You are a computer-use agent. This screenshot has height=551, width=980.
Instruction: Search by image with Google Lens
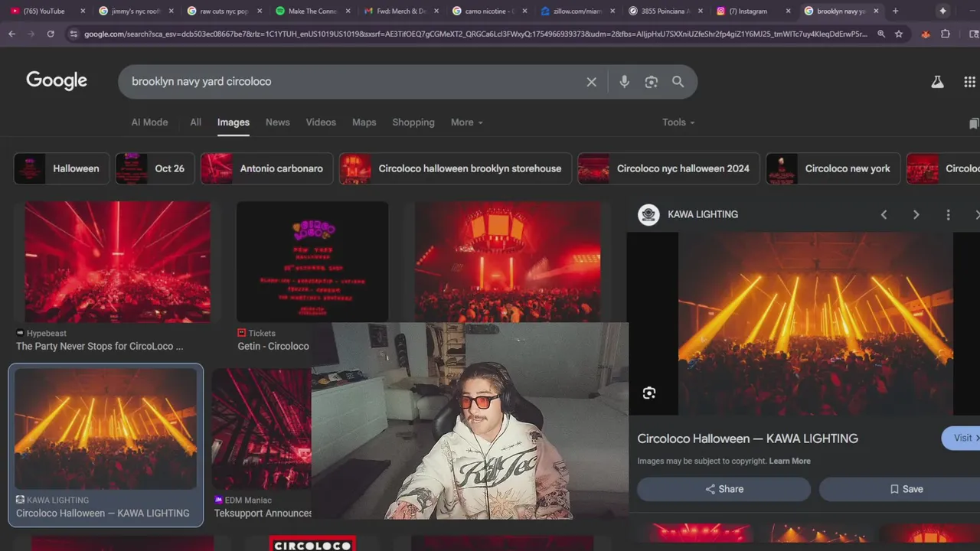(x=651, y=82)
